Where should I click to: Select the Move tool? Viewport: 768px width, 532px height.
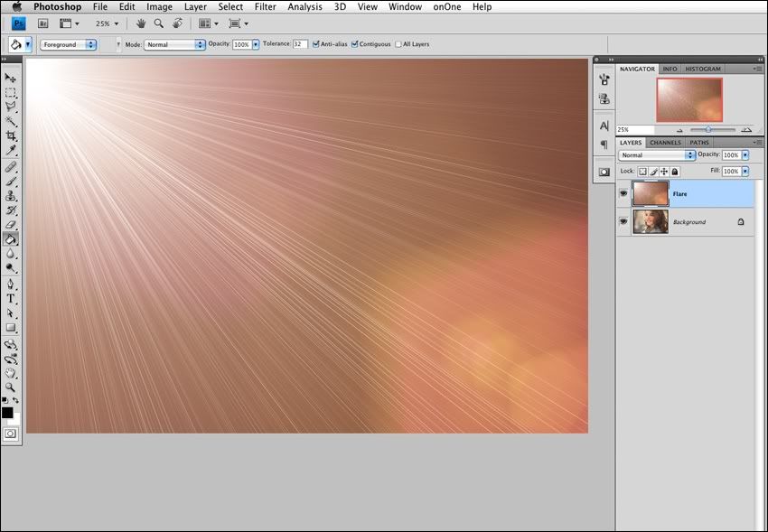click(10, 78)
